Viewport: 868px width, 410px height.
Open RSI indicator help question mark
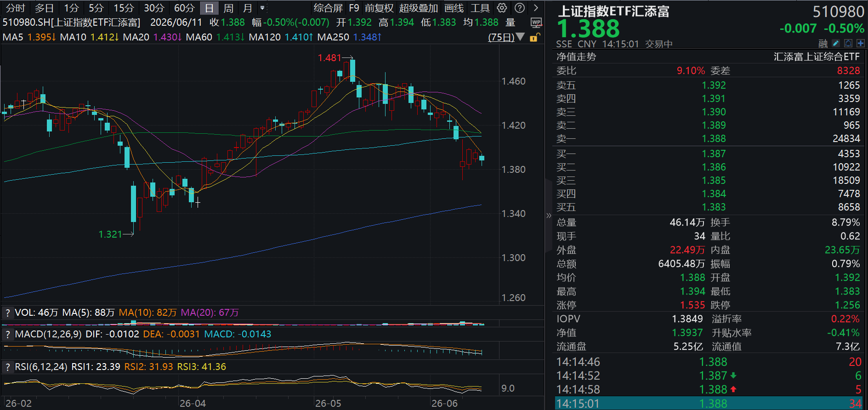[x=7, y=367]
